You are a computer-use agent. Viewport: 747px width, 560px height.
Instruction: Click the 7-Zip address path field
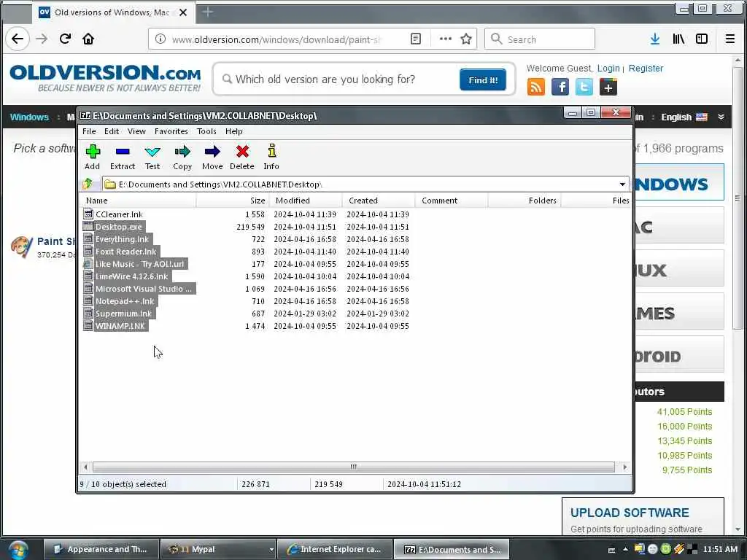coord(365,184)
